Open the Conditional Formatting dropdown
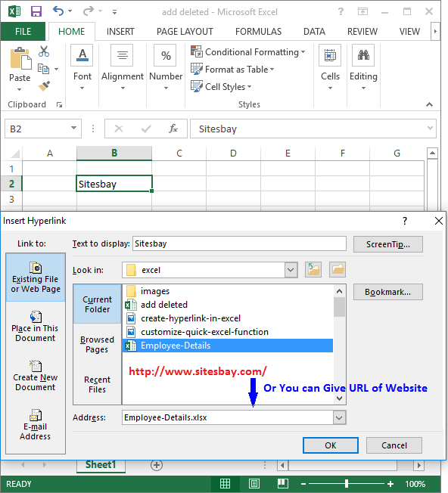448x493 pixels. click(x=248, y=52)
